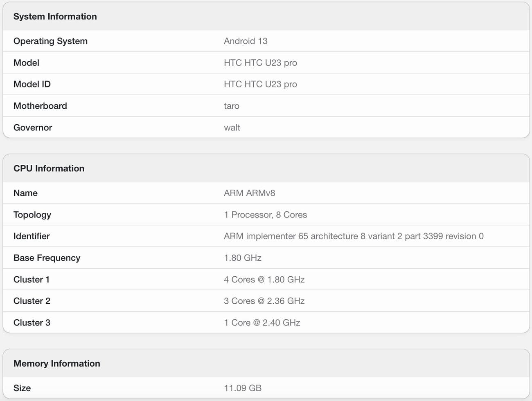Select the 1 Processor, 8 Cores text
The height and width of the screenshot is (401, 532).
[265, 215]
